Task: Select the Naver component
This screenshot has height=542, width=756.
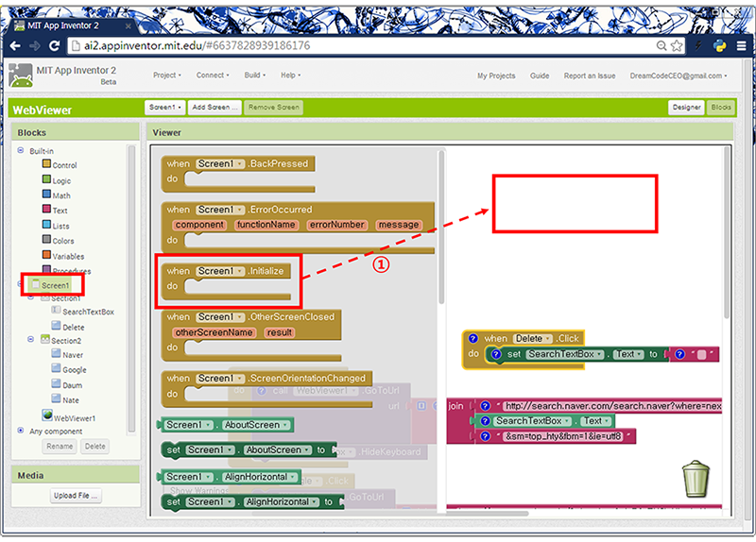Action: coord(67,355)
